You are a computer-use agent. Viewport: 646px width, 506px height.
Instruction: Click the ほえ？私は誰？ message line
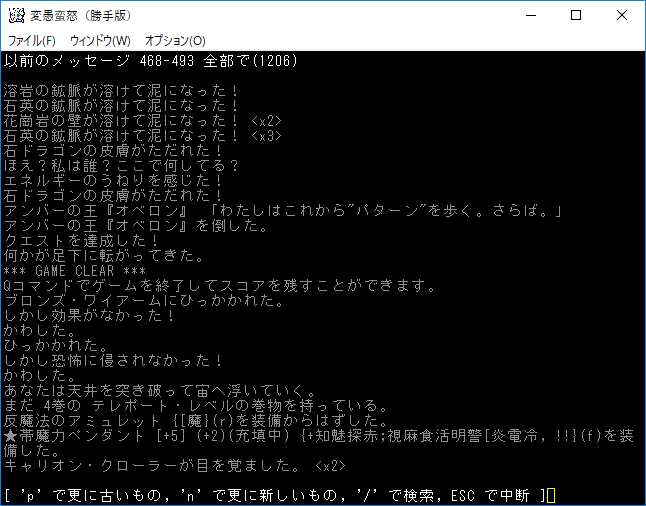point(121,166)
